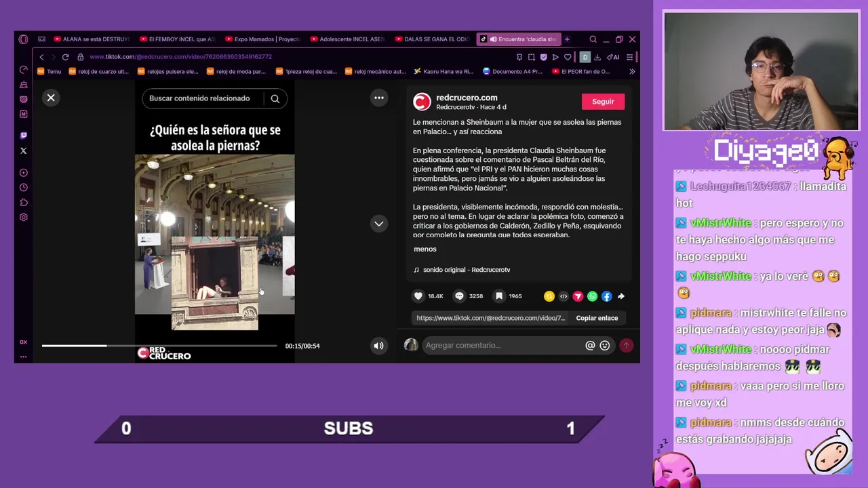The height and width of the screenshot is (488, 868).
Task: Switch to ALANA se está DESTRUYENDO tab
Action: tap(91, 39)
